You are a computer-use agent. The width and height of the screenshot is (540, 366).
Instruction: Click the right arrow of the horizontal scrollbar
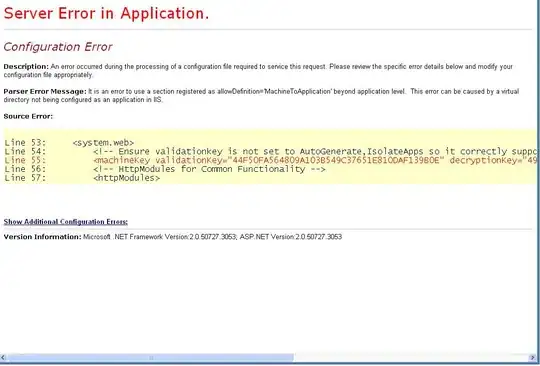click(532, 358)
